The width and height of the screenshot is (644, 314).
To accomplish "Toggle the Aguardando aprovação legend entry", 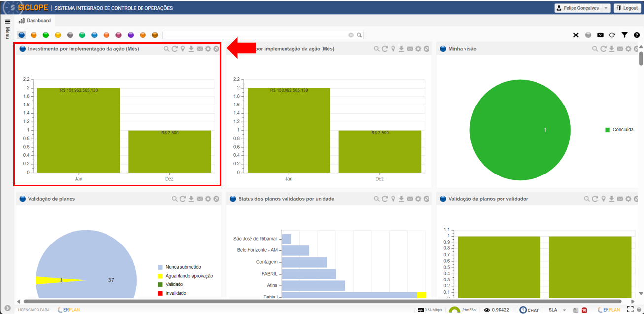I will click(185, 276).
